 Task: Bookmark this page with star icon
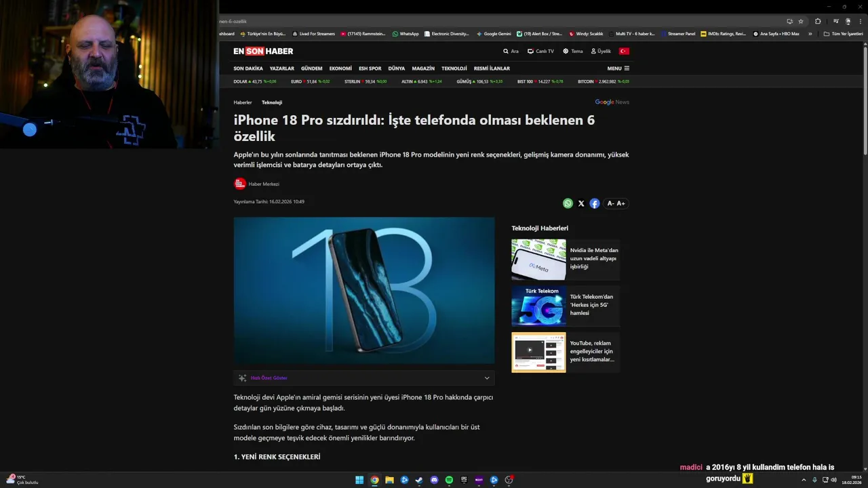pos(801,22)
